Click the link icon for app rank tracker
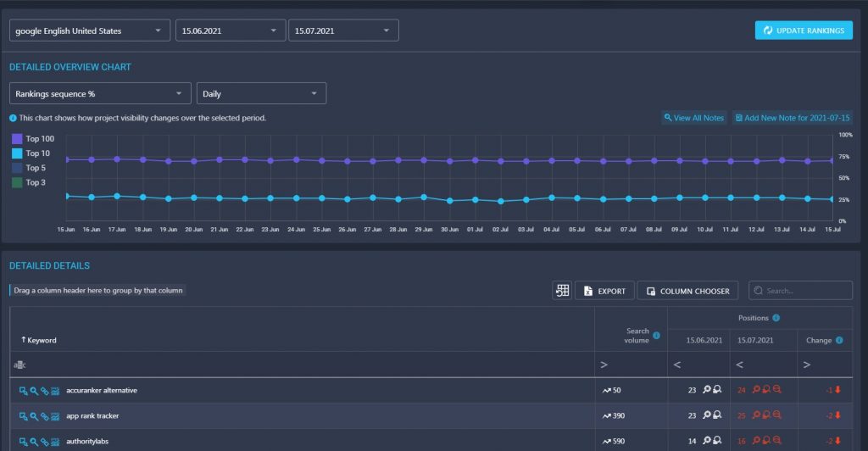The width and height of the screenshot is (868, 451). [44, 416]
